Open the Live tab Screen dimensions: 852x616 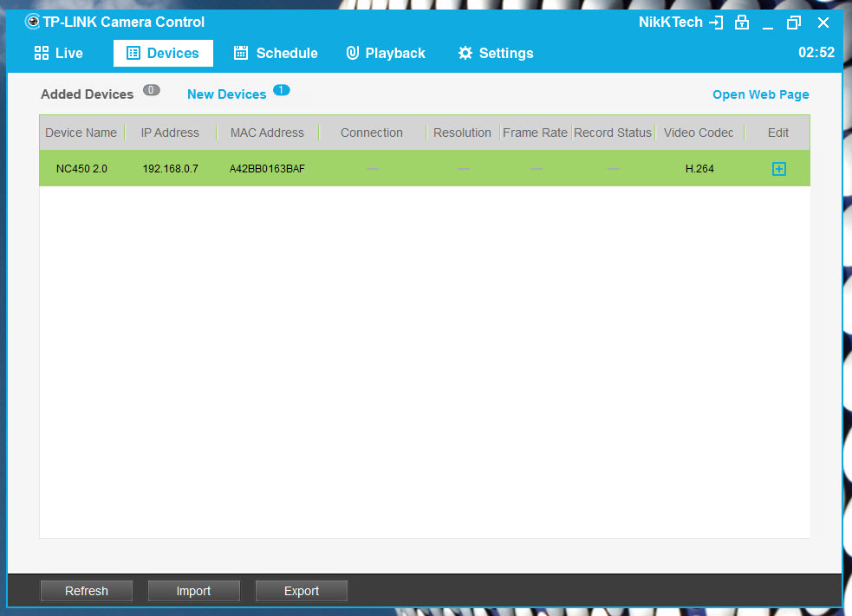click(58, 53)
